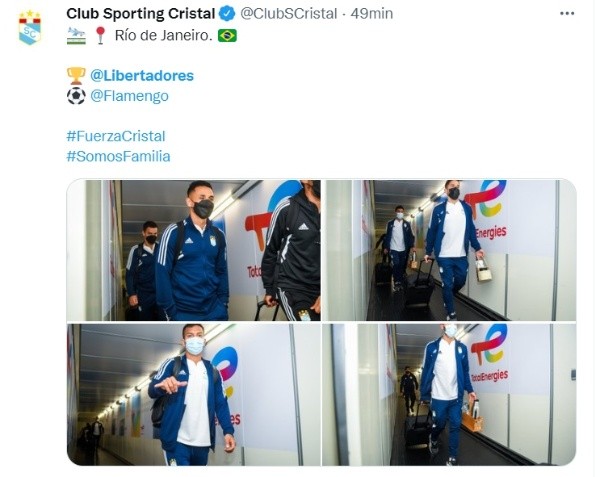Viewport: 600px width, 477px height.
Task: Click the Río de Janeiro text
Action: click(x=163, y=36)
